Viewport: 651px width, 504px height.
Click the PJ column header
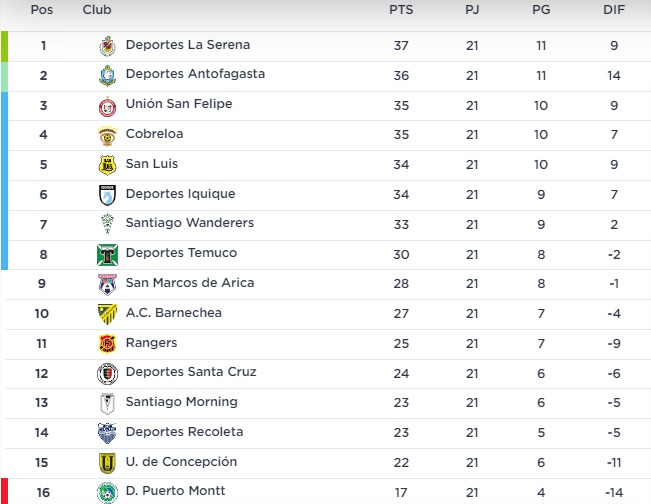pyautogui.click(x=472, y=10)
